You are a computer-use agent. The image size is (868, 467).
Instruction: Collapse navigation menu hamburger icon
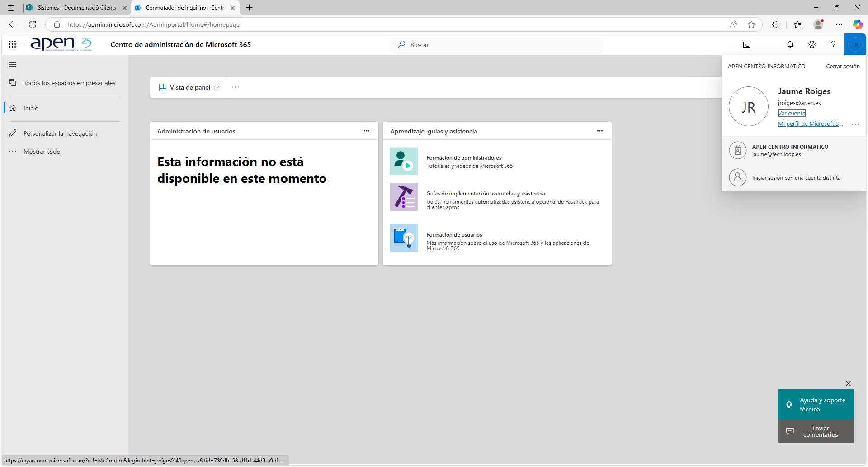point(13,65)
